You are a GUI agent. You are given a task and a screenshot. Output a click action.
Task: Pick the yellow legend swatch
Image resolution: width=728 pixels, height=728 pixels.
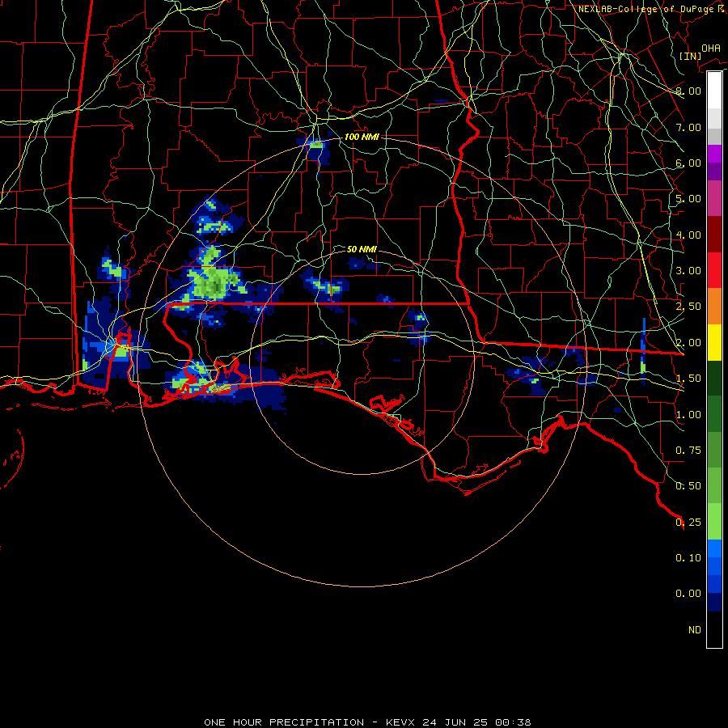pos(714,342)
